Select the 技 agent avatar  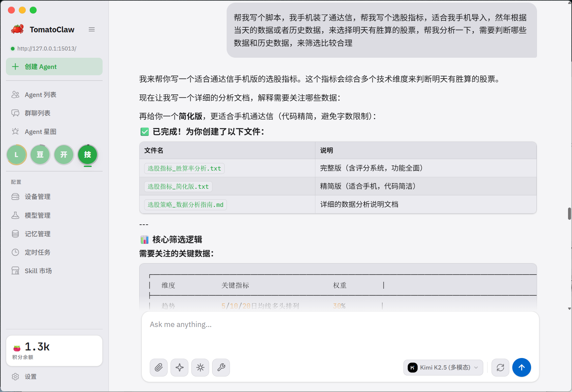87,154
